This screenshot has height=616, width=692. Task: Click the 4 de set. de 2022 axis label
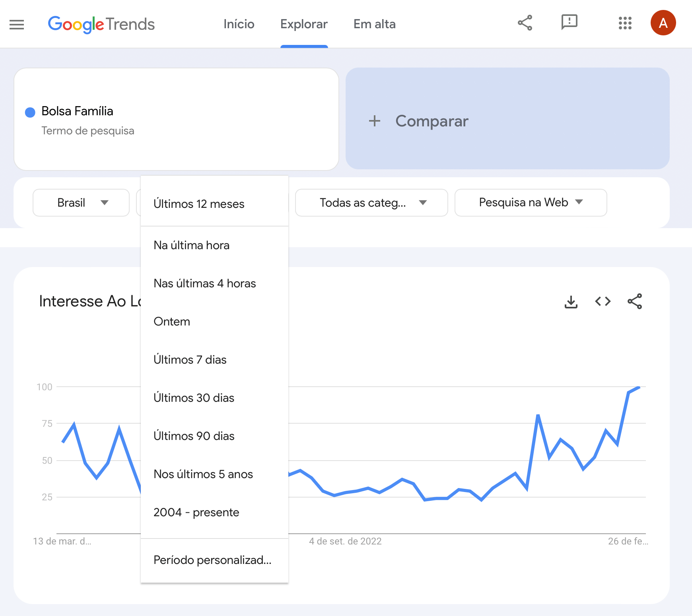point(345,541)
